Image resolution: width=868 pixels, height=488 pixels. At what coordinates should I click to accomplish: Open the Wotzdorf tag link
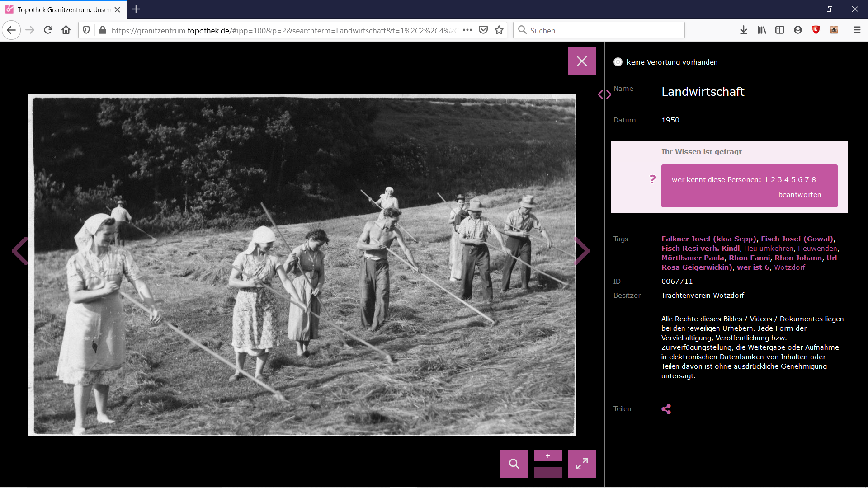click(789, 267)
